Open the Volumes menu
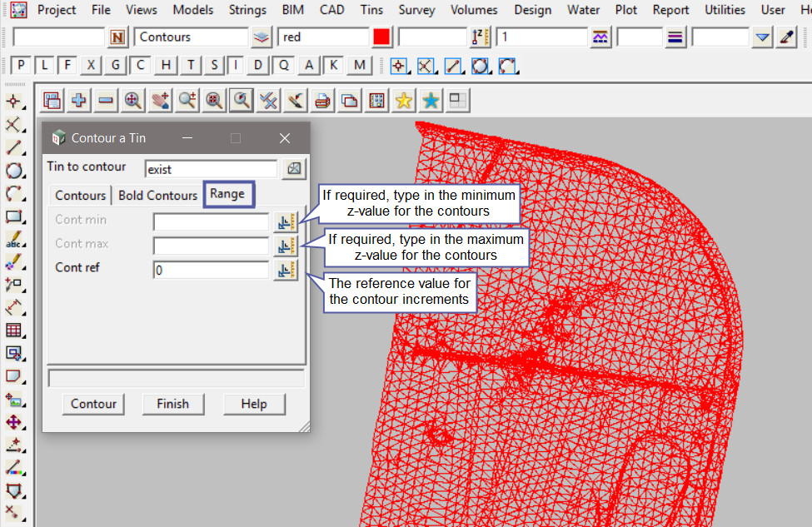 coord(474,10)
